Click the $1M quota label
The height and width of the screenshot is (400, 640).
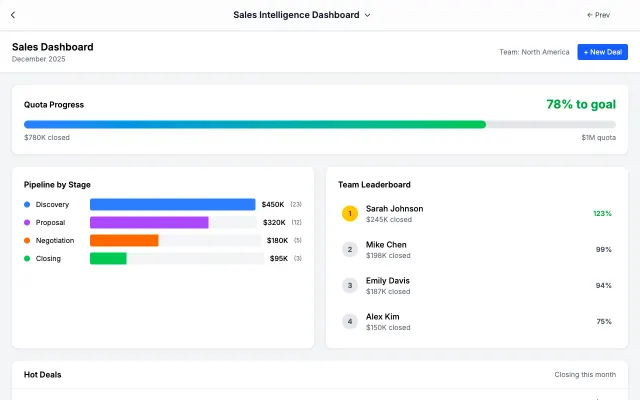pyautogui.click(x=599, y=138)
